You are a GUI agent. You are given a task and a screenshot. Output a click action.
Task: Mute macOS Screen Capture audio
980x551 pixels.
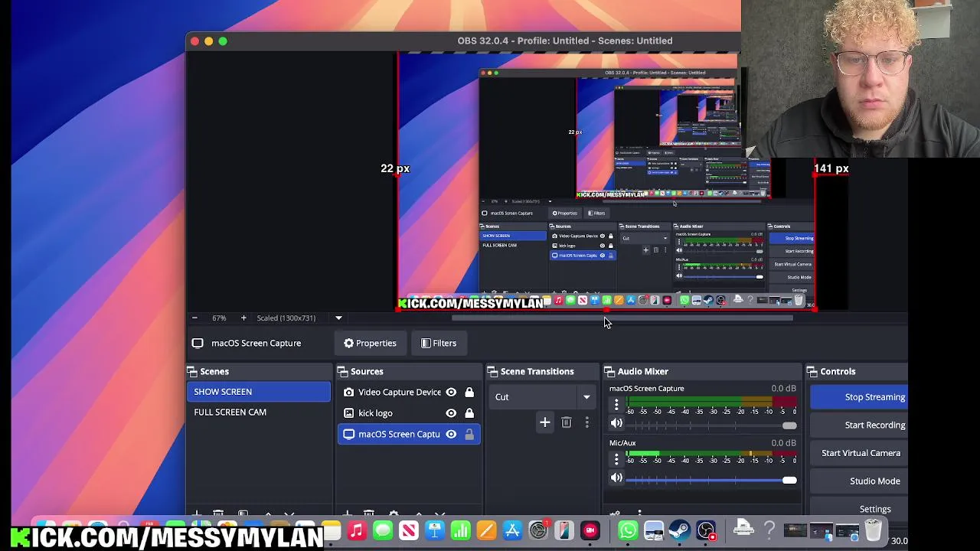(x=616, y=423)
